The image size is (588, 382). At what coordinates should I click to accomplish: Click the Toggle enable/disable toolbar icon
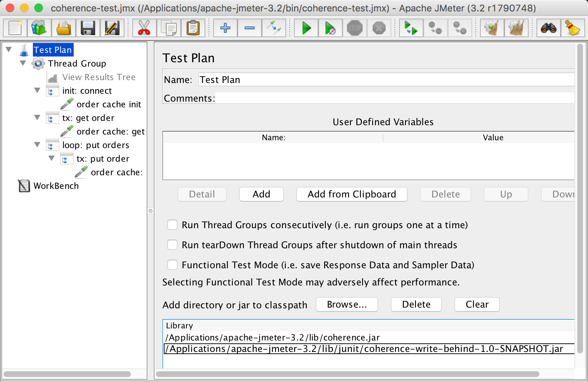(274, 28)
